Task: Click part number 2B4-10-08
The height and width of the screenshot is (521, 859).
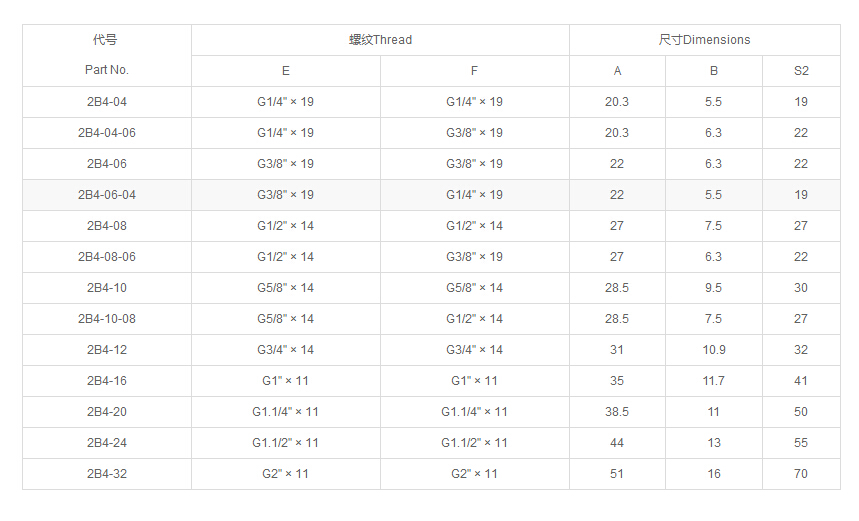Action: click(x=106, y=319)
